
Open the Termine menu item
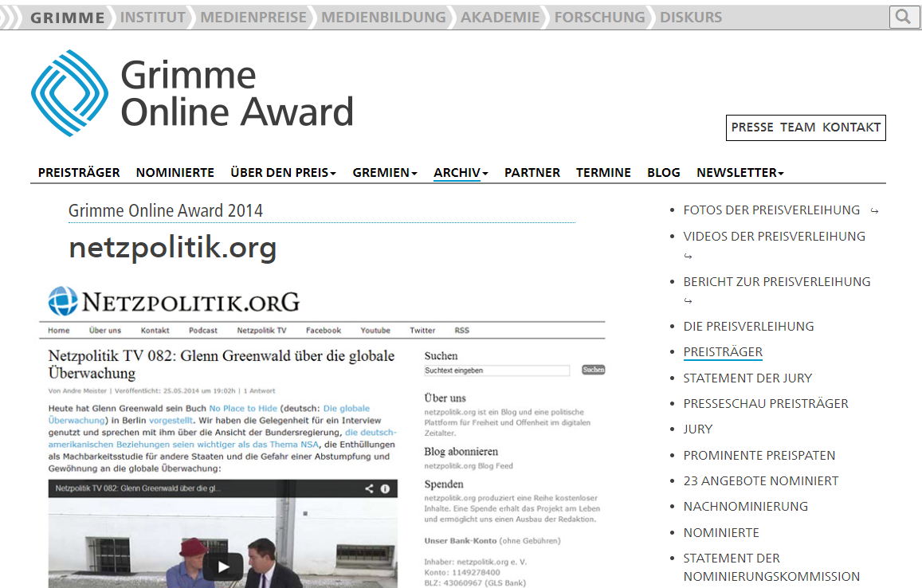(x=603, y=173)
